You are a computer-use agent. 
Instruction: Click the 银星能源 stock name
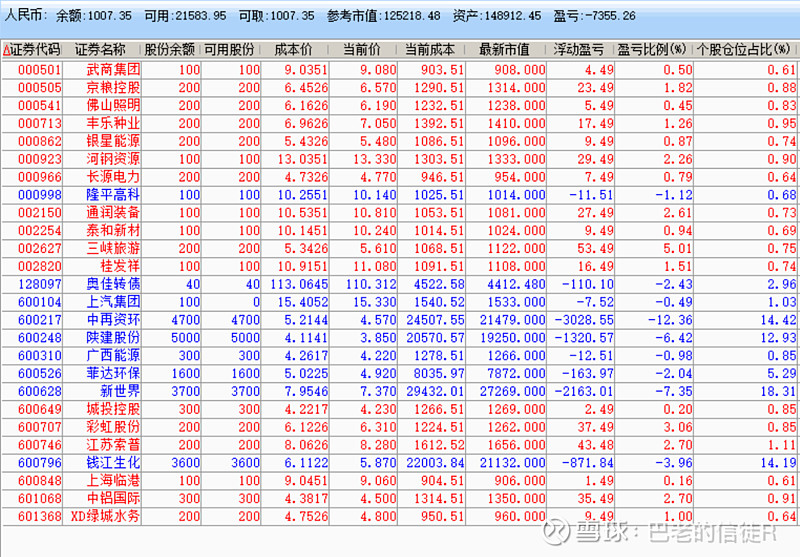click(113, 141)
